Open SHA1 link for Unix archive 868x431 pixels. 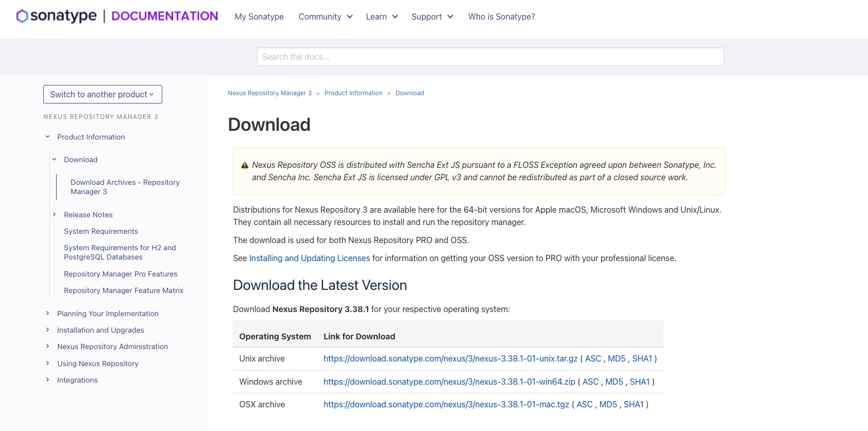click(642, 358)
